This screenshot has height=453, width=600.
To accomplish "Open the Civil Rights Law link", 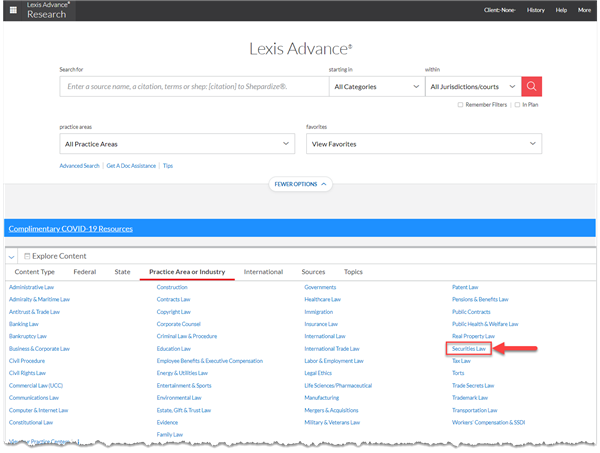I will 27,373.
